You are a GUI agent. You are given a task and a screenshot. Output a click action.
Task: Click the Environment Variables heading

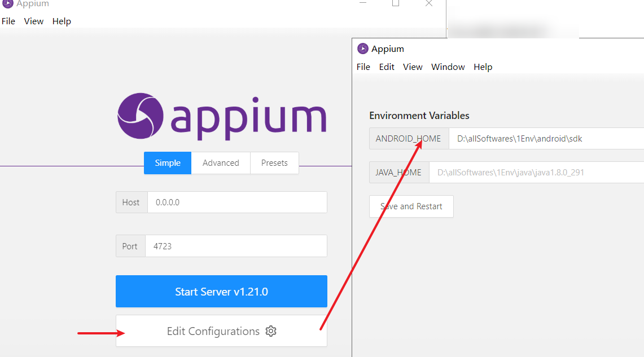[x=419, y=115]
